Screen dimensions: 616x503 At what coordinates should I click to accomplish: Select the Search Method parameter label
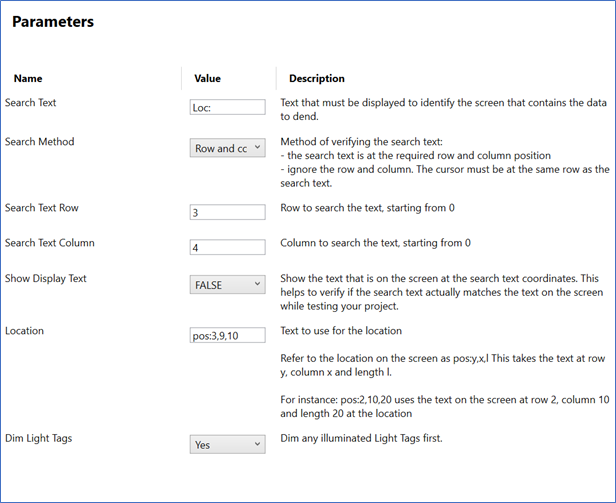coord(39,141)
